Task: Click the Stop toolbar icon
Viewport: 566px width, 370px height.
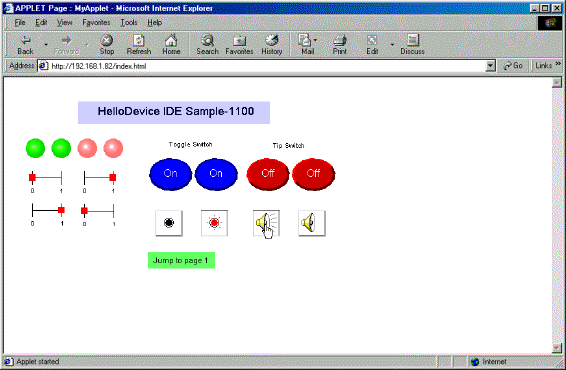Action: (x=107, y=44)
